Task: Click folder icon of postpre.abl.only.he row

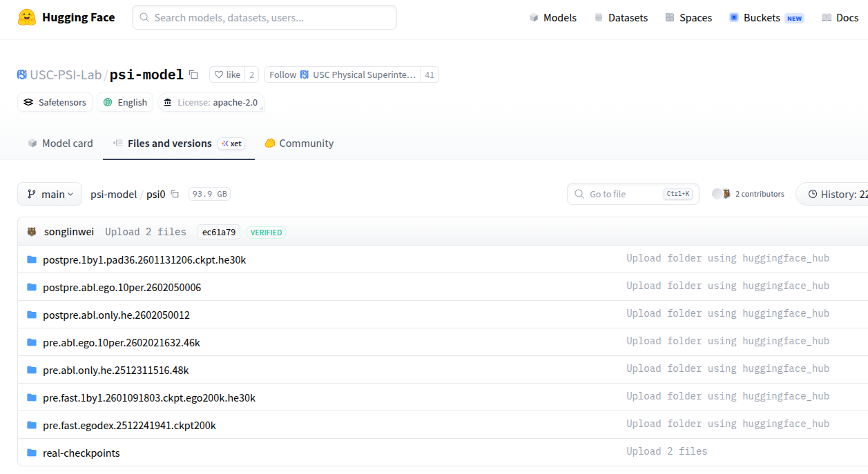Action: coord(31,315)
